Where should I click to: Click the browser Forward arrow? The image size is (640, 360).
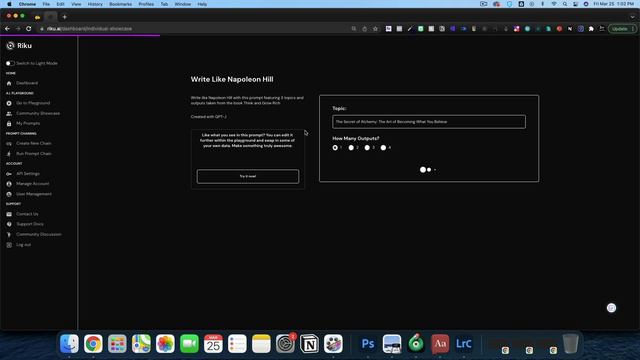tap(18, 29)
